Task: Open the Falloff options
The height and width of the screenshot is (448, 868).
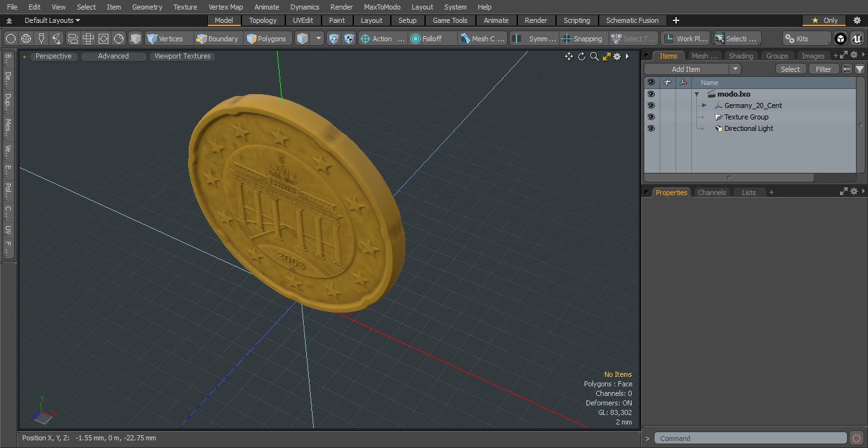Action: [432, 39]
